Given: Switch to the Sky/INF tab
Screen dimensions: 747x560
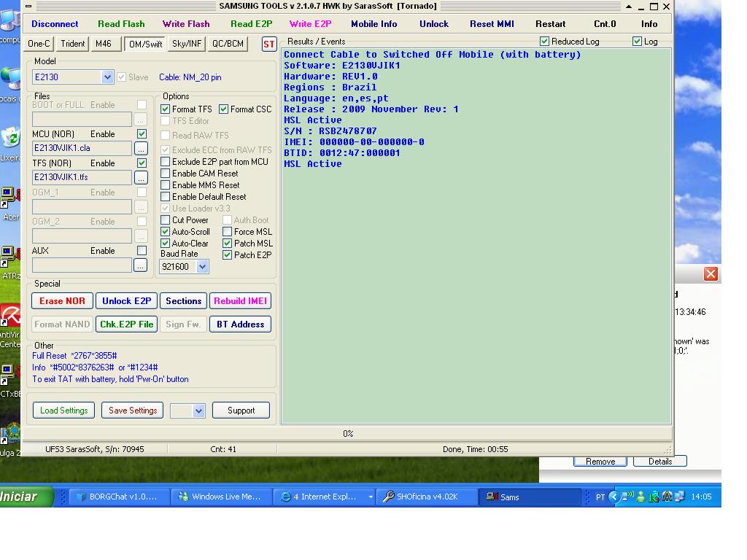Looking at the screenshot, I should pyautogui.click(x=187, y=44).
